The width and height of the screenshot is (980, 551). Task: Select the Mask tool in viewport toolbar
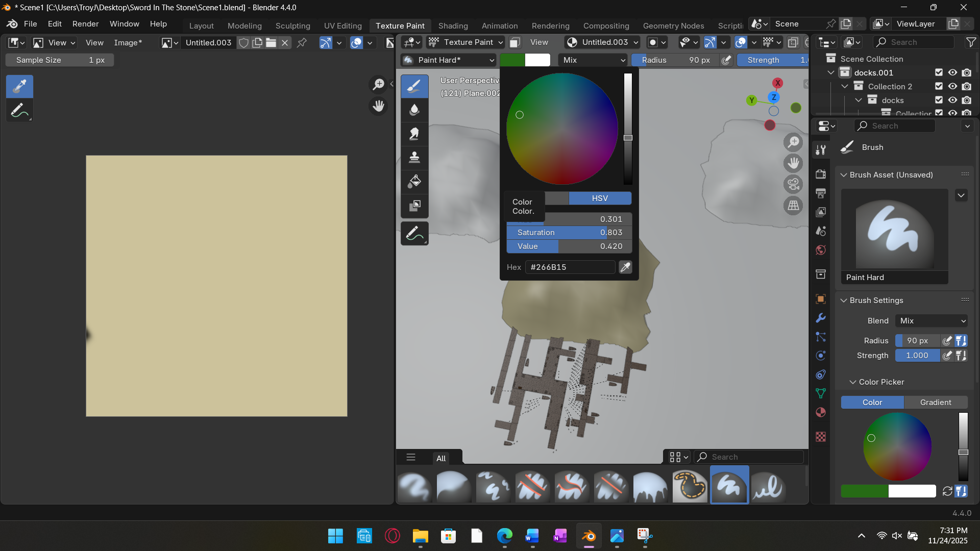click(x=414, y=205)
